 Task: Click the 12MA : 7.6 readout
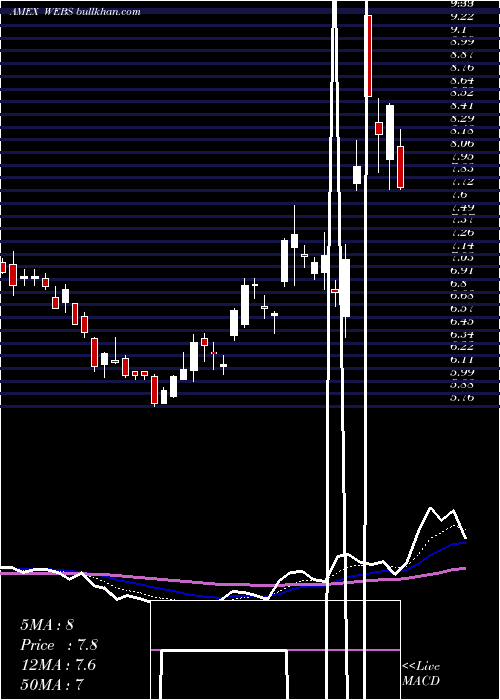click(x=58, y=665)
